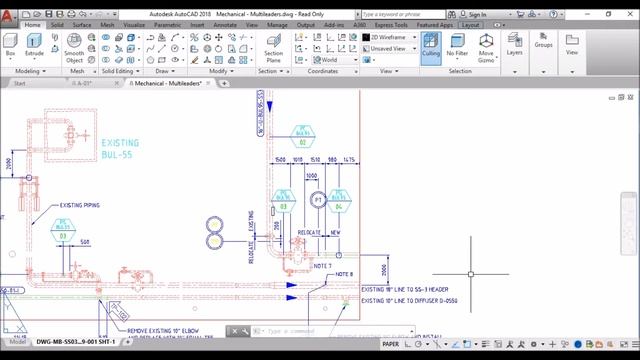This screenshot has width=640, height=360.
Task: Click the Open file icon in quick access toolbar
Action: pyautogui.click(x=37, y=14)
